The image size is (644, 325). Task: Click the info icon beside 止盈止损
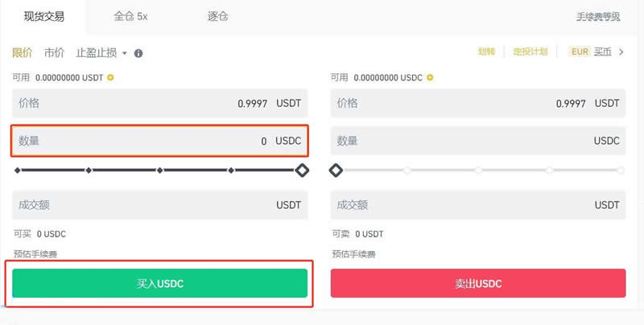pyautogui.click(x=138, y=53)
